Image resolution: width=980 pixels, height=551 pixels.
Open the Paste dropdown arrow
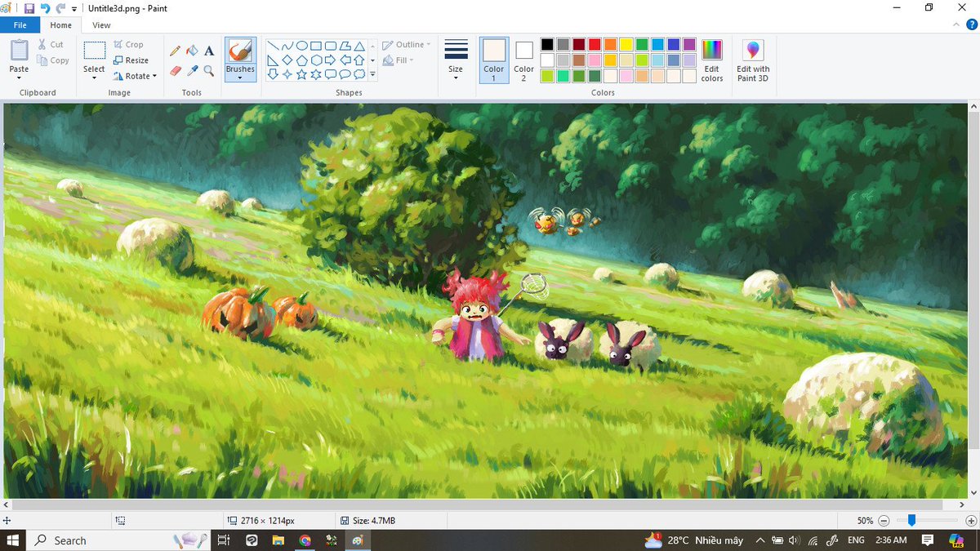[x=19, y=78]
